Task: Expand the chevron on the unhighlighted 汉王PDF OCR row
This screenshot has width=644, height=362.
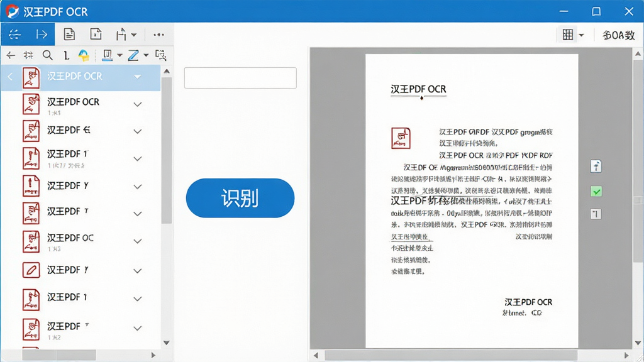Action: [x=138, y=104]
